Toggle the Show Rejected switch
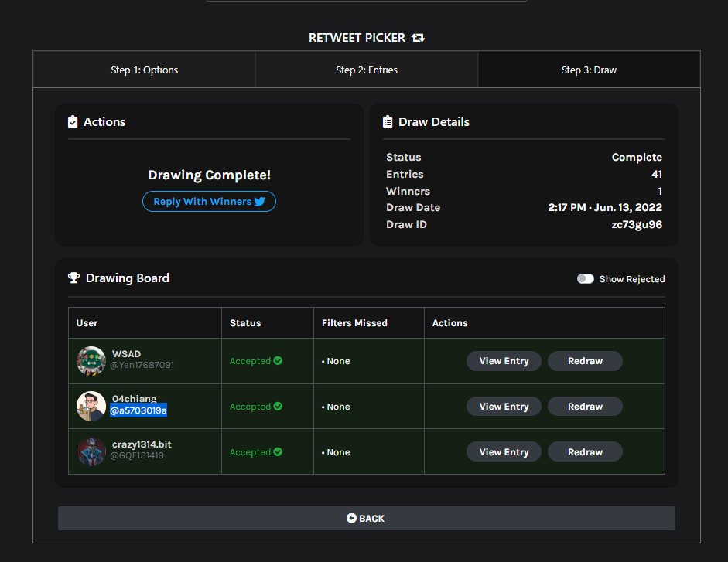 click(x=585, y=278)
